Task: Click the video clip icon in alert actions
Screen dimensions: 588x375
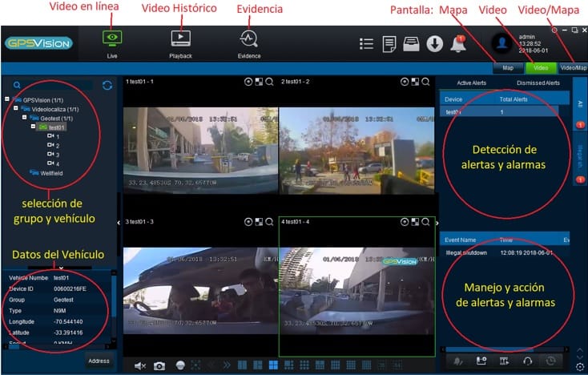Action: click(x=504, y=361)
